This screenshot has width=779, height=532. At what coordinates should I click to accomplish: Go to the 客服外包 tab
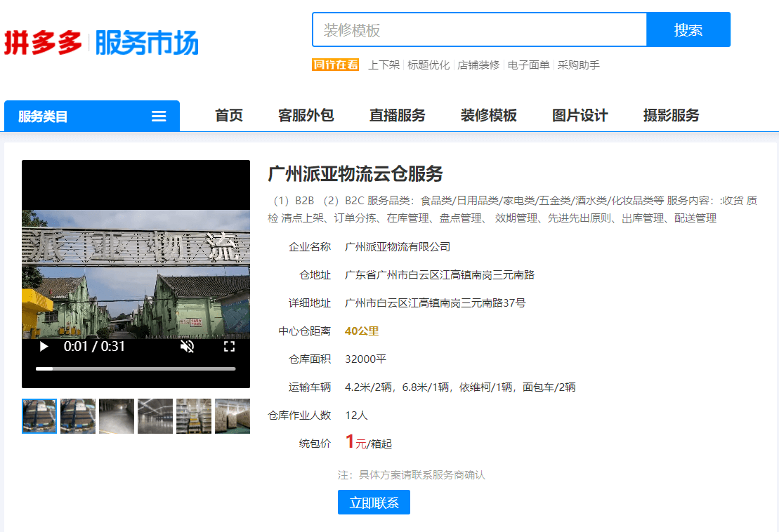[306, 116]
